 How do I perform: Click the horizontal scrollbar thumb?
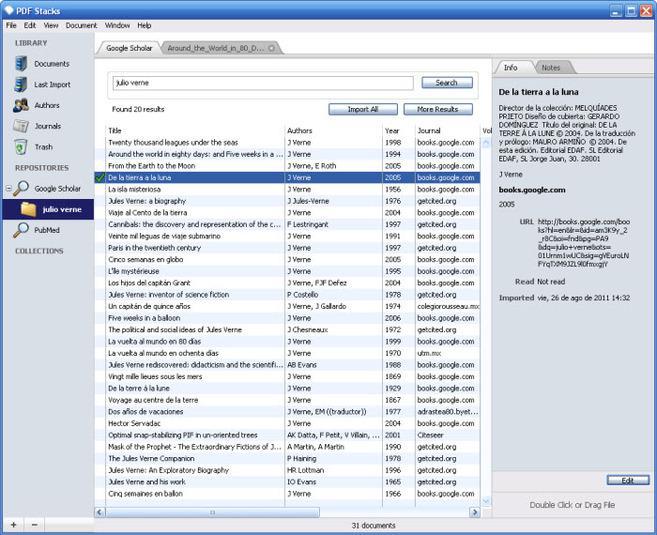point(212,512)
